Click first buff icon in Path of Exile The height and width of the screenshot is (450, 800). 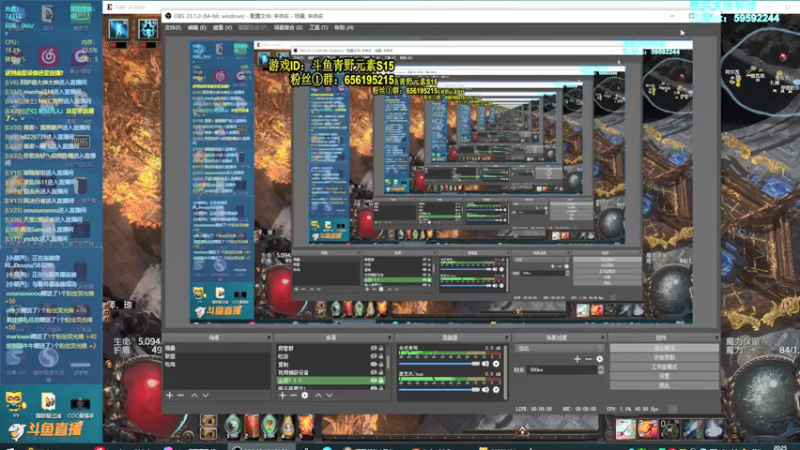(x=118, y=29)
